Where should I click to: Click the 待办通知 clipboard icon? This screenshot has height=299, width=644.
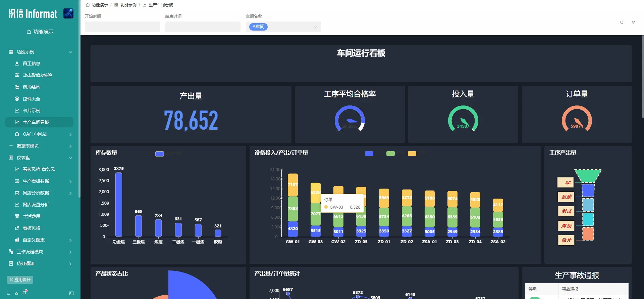click(11, 263)
